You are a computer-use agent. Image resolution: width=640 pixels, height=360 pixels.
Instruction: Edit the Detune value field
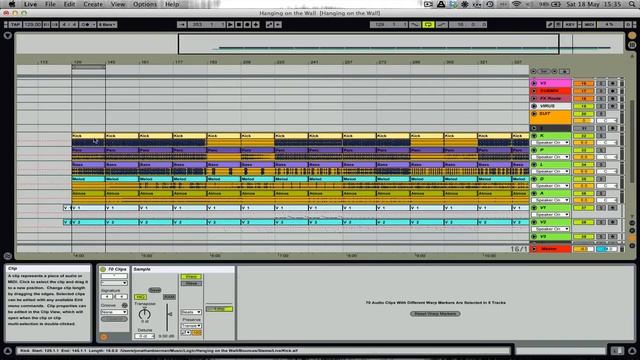pos(144,336)
